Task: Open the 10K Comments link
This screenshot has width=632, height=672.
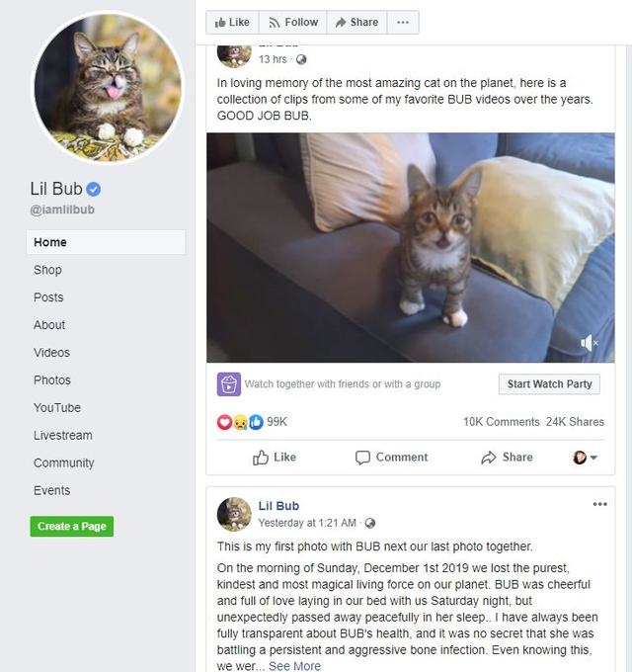Action: point(501,422)
